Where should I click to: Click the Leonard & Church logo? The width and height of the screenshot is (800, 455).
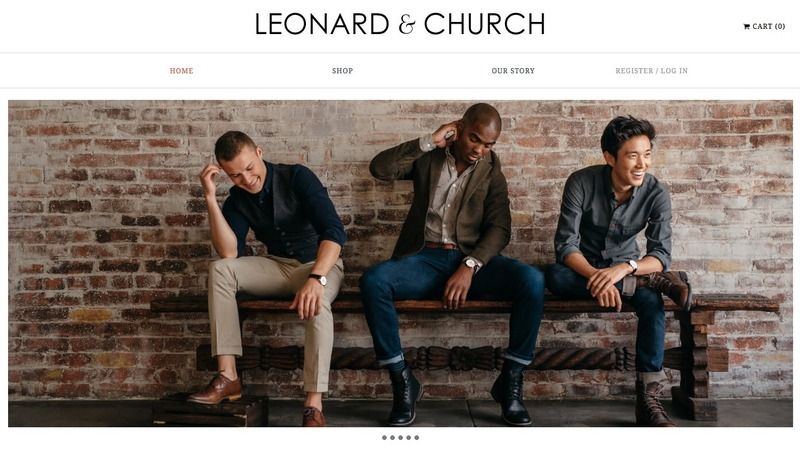[400, 24]
